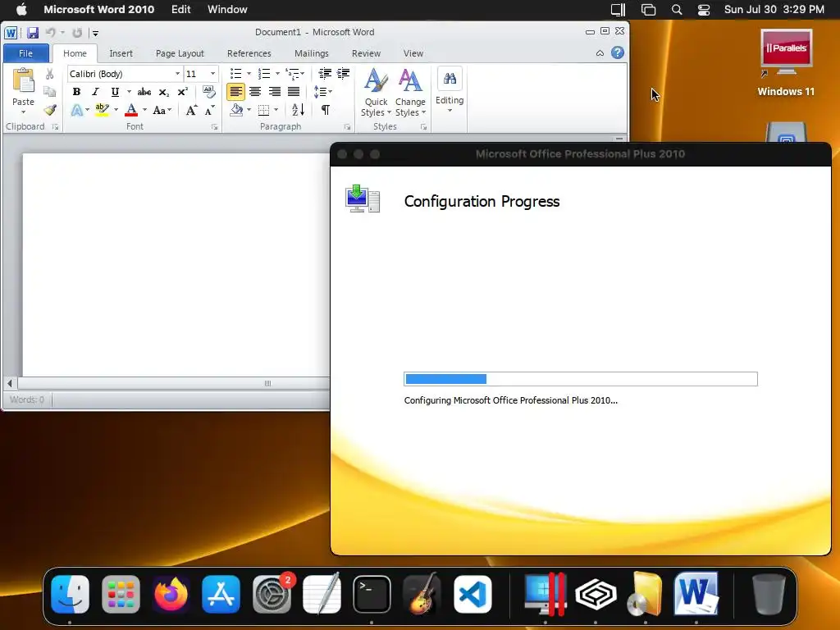Toggle Underline formatting
840x630 pixels.
coord(115,92)
